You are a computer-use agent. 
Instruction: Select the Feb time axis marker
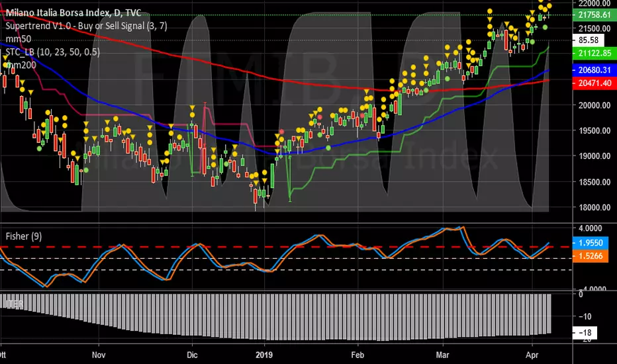click(357, 355)
